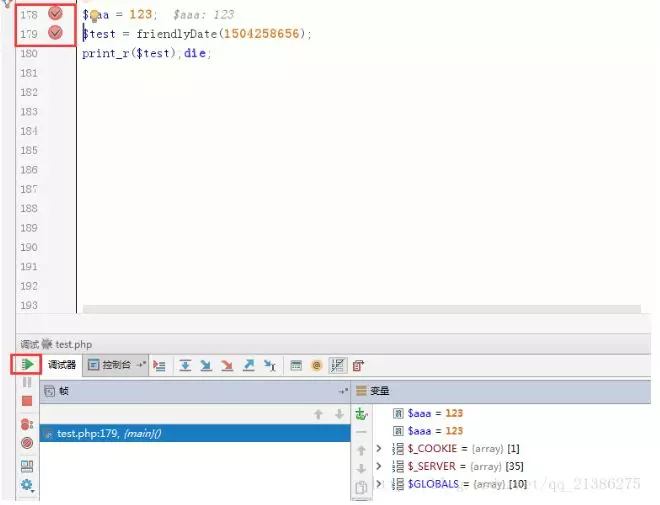Image resolution: width=660 pixels, height=505 pixels.
Task: Duplicate watch via copy icon in variables sidebar
Action: coord(361,487)
